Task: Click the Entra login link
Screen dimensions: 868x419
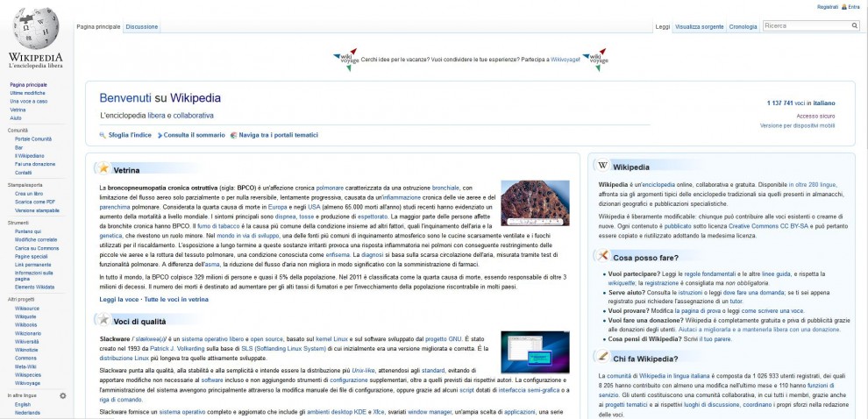Action: [854, 7]
